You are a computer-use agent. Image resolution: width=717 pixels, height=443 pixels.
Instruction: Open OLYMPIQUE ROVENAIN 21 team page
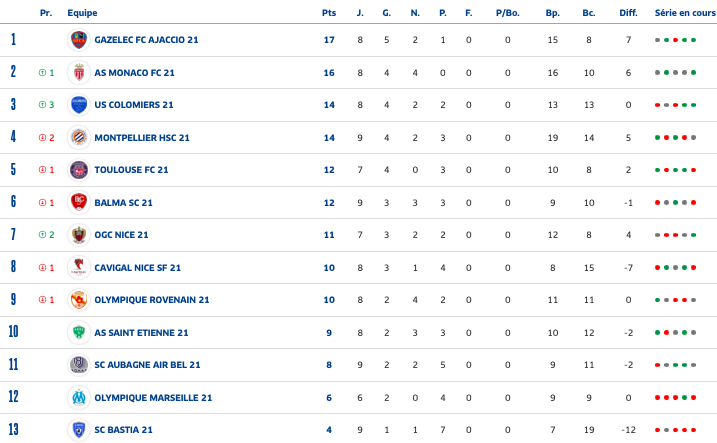[x=152, y=300]
